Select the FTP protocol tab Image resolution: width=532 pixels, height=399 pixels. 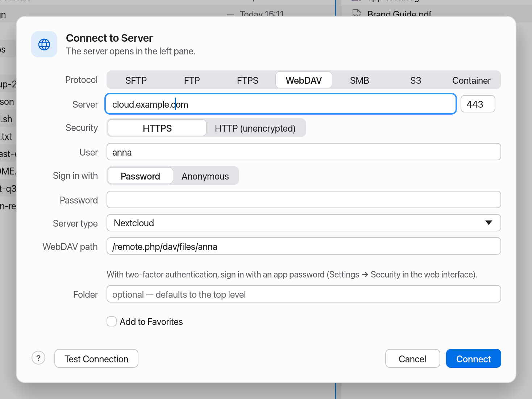(x=192, y=80)
